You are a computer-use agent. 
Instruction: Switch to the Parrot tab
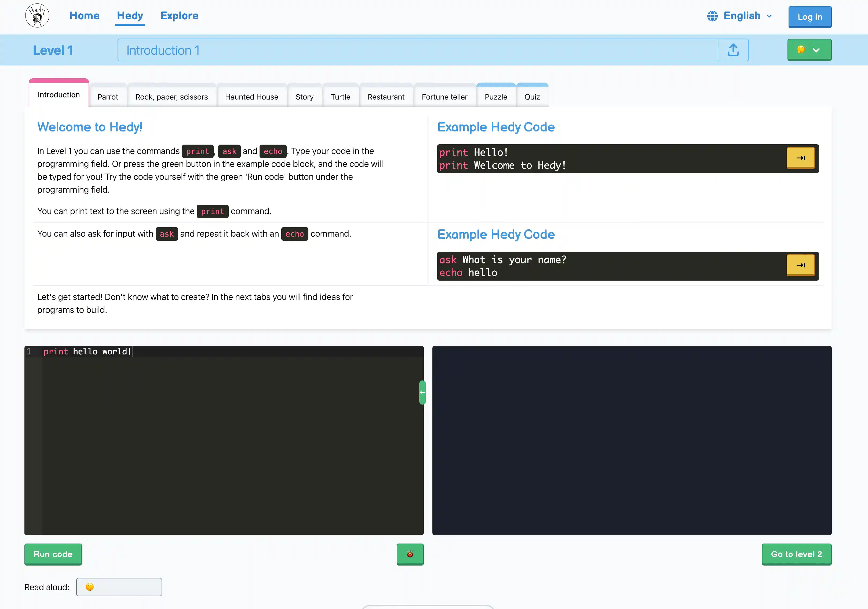[108, 97]
